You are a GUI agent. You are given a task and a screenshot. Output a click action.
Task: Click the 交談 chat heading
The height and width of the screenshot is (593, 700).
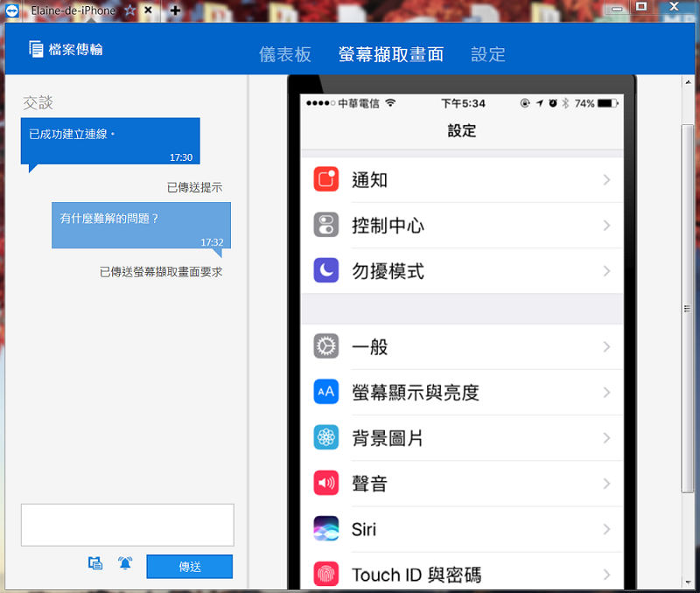[x=38, y=102]
